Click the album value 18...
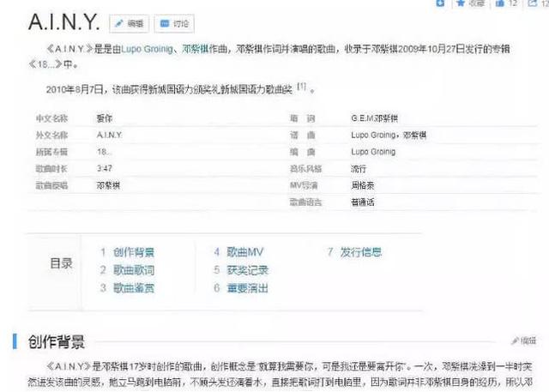This screenshot has height=392, width=549. click(x=105, y=152)
